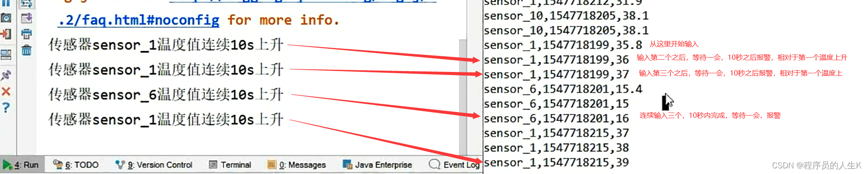The height and width of the screenshot is (174, 868).
Task: Clear console with the trash can icon
Action: click(x=27, y=50)
